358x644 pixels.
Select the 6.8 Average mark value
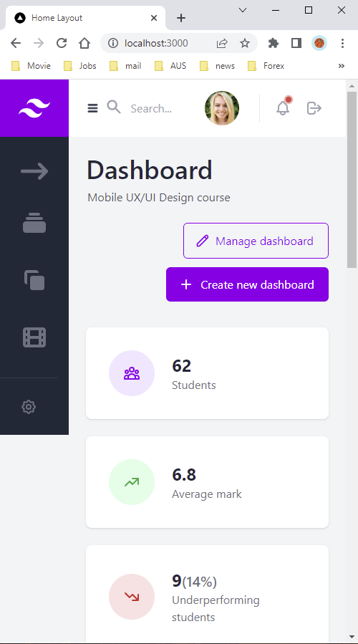(184, 475)
